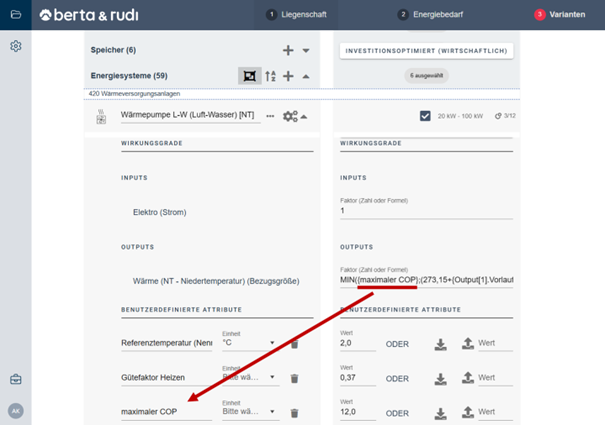Open the AK user avatar
The image size is (605, 426).
click(16, 411)
